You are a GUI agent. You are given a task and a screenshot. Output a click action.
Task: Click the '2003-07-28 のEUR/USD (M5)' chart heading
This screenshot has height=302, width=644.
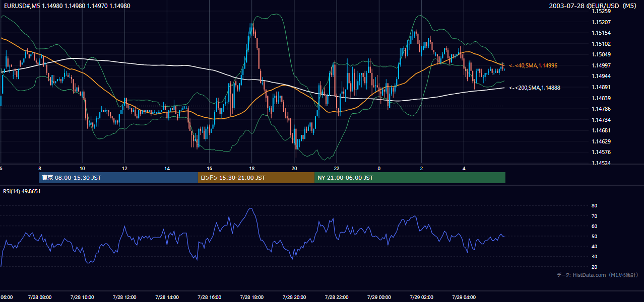pos(594,6)
